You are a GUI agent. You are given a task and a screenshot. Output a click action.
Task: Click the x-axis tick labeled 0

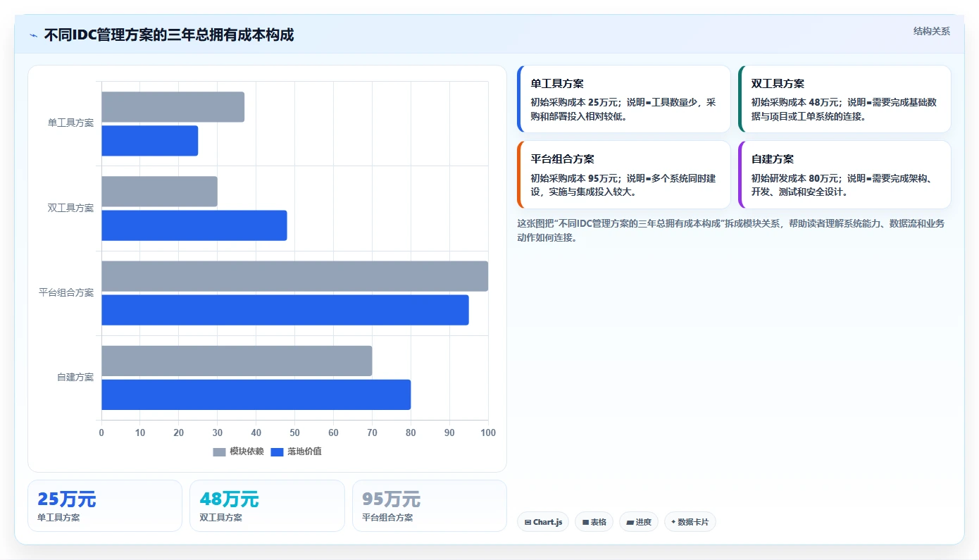[x=101, y=433]
